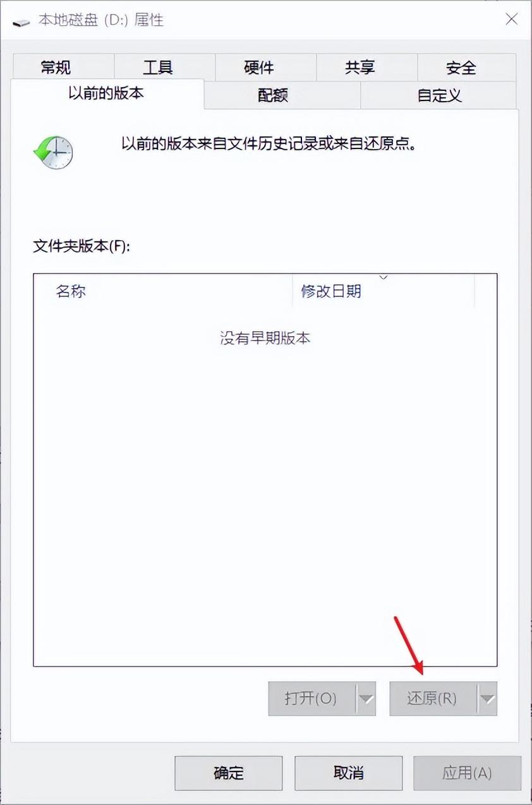
Task: Confirm with the 确定 button
Action: coord(229,773)
